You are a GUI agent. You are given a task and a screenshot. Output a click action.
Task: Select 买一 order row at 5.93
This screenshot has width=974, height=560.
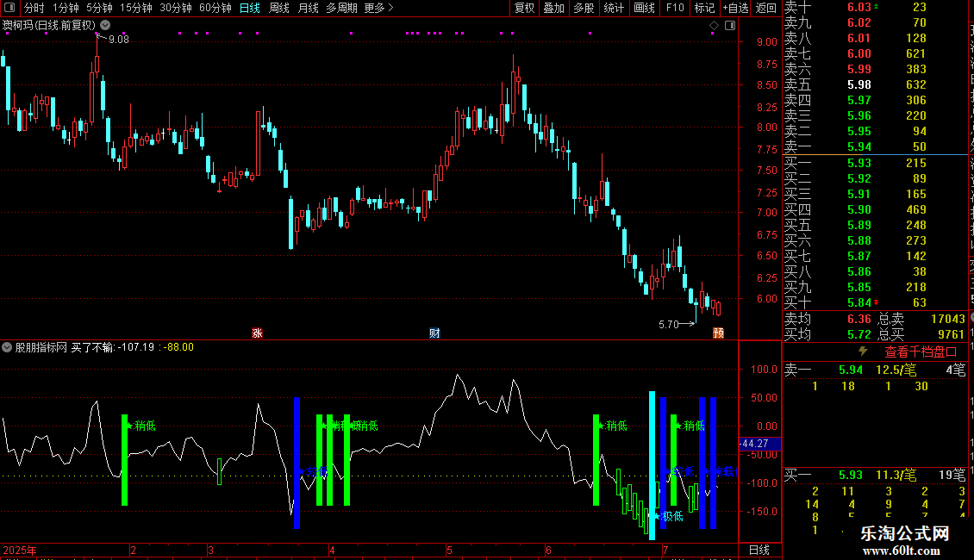tap(876, 163)
